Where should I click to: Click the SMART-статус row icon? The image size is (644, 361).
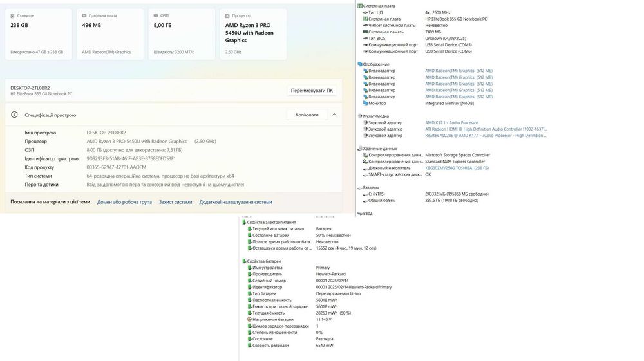click(365, 175)
